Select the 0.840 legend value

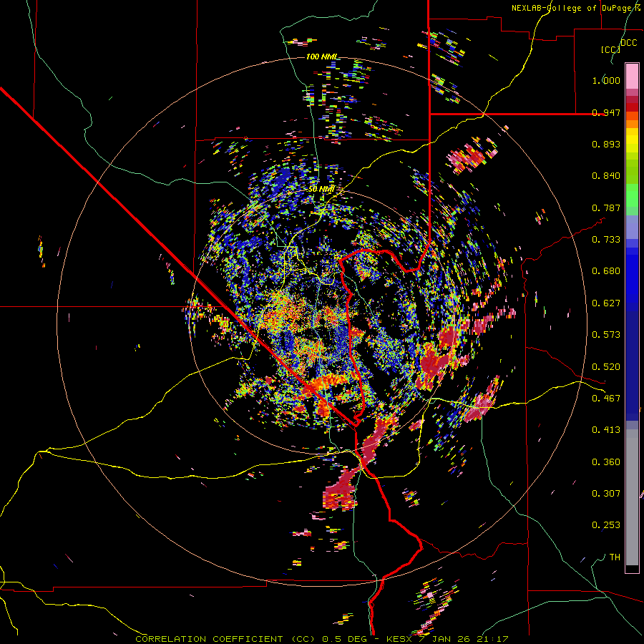[606, 176]
